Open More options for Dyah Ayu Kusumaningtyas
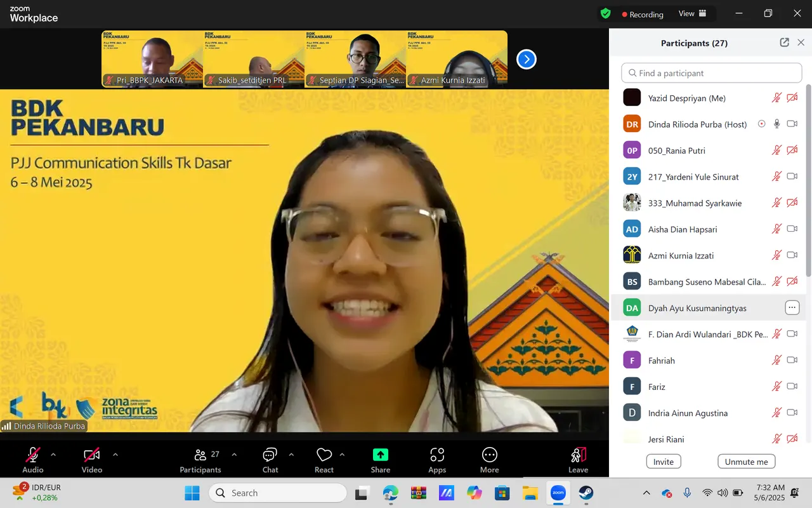This screenshot has height=508, width=812. 792,308
